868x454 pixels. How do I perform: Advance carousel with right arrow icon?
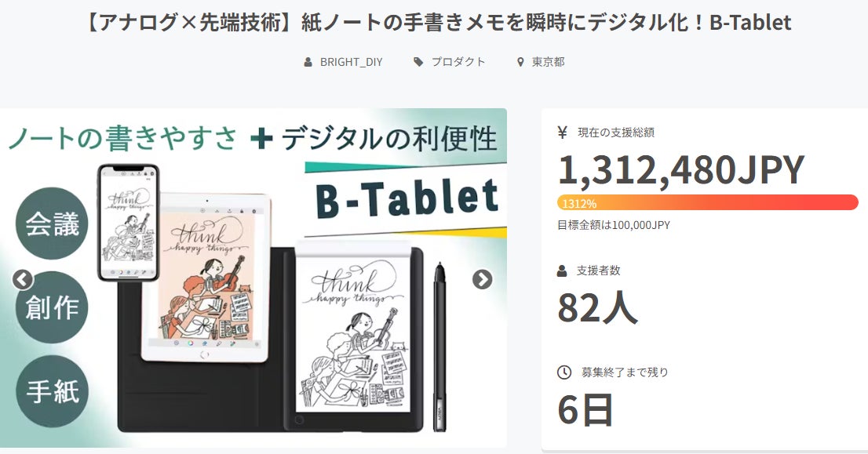pyautogui.click(x=482, y=280)
